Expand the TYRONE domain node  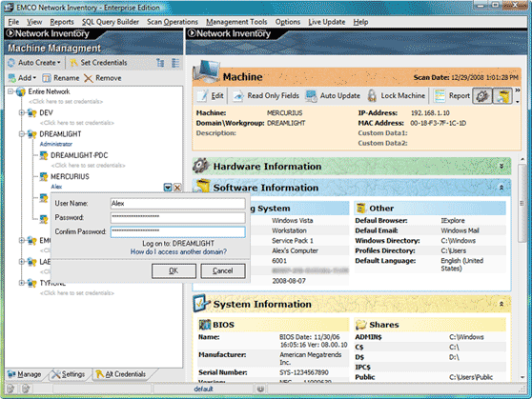[x=22, y=283]
